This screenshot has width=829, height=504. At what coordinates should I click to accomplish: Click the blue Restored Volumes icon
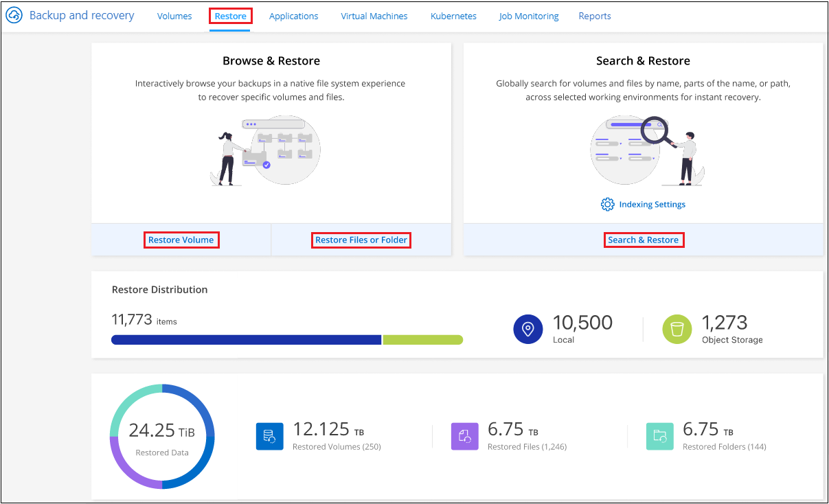[x=270, y=436]
